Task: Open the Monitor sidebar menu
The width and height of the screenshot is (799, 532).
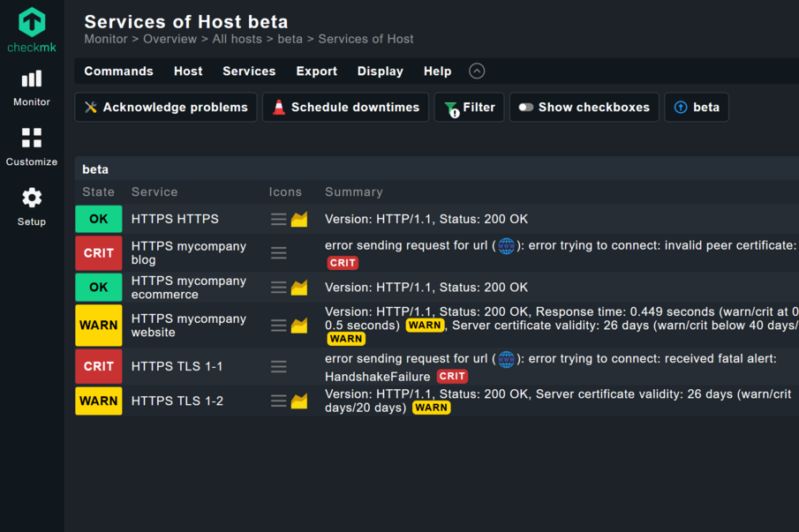Action: (x=32, y=88)
